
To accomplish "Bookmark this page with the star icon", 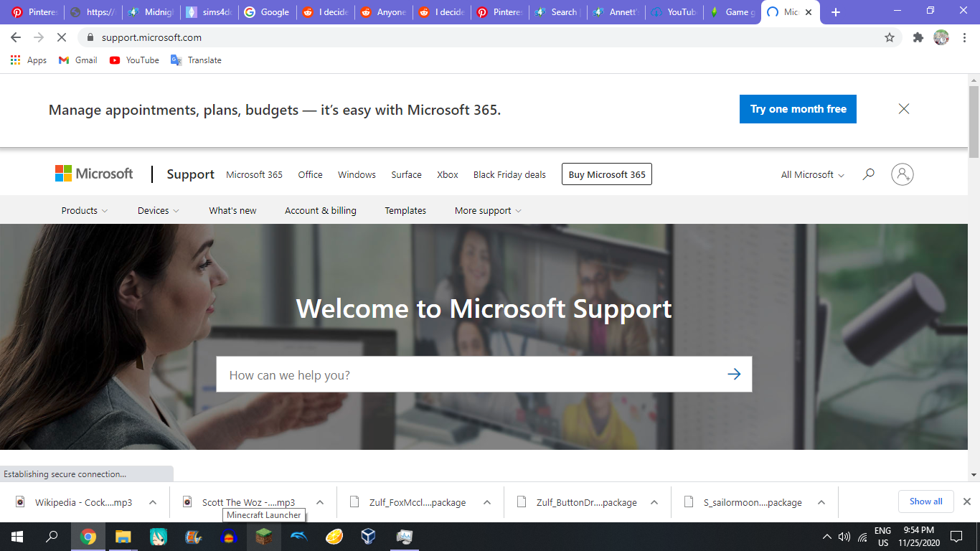I will (x=890, y=37).
